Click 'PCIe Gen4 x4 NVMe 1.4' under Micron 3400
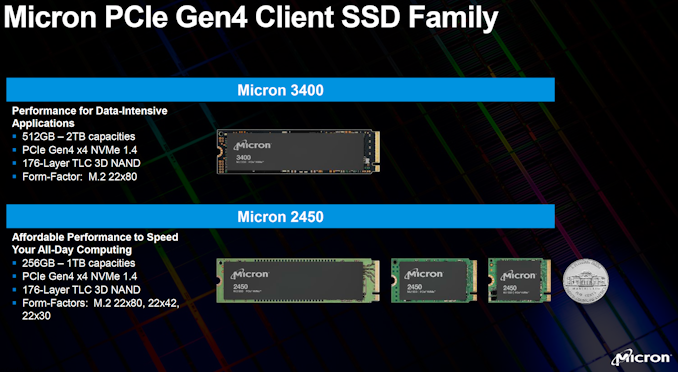This screenshot has height=372, width=678. tap(80, 150)
